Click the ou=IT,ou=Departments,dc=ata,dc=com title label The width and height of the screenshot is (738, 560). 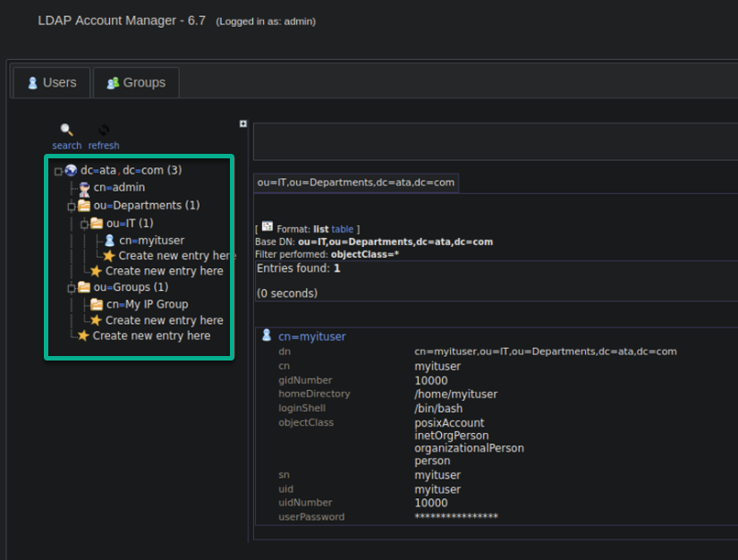[x=356, y=182]
